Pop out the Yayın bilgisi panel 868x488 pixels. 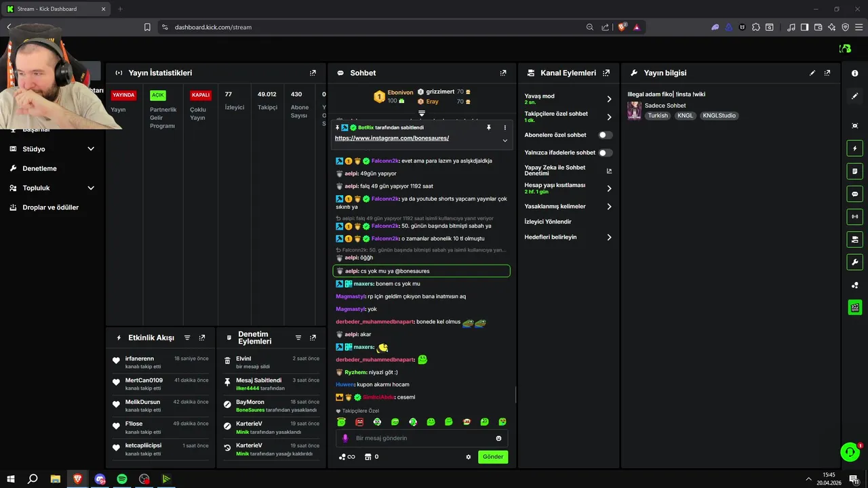tap(827, 73)
